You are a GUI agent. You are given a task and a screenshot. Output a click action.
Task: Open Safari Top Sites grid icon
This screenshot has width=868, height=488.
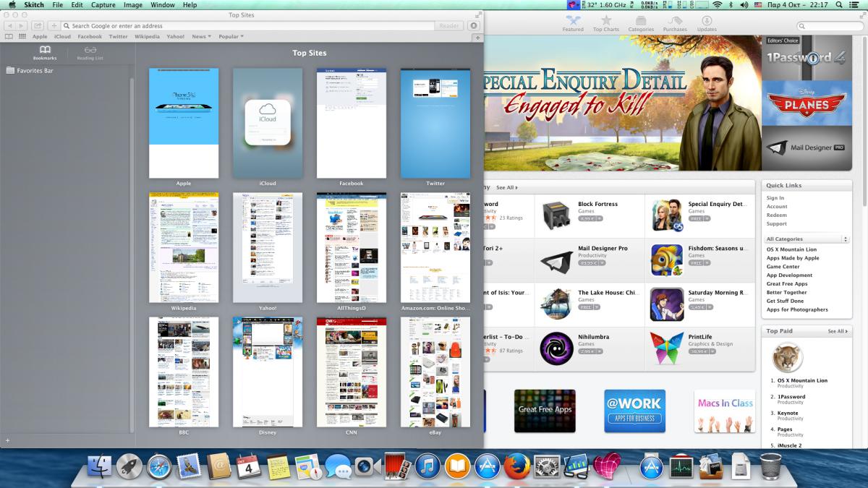click(x=22, y=36)
